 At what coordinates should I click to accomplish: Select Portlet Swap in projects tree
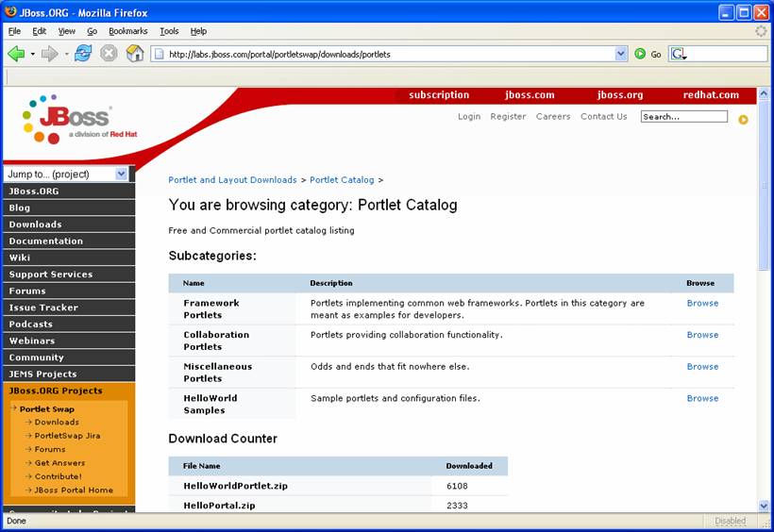pos(47,409)
